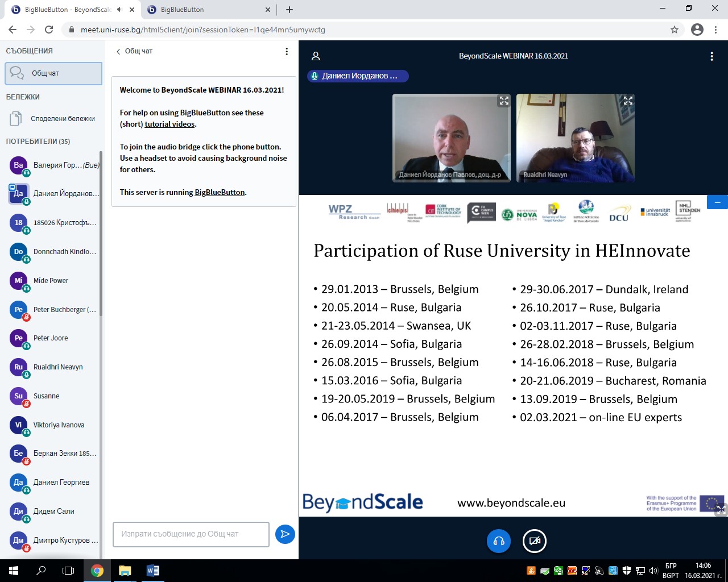Screen dimensions: 728x582
Task: Open Microsoft Word from the taskbar
Action: tap(153, 571)
